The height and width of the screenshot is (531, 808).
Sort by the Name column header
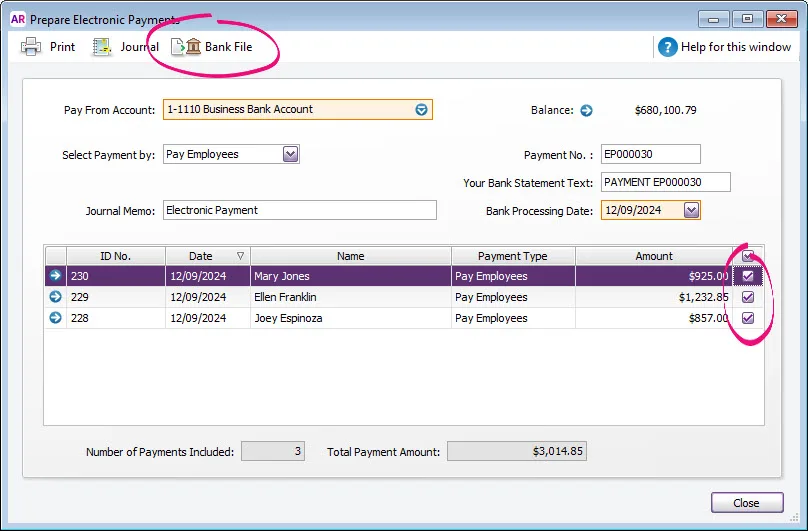point(350,256)
